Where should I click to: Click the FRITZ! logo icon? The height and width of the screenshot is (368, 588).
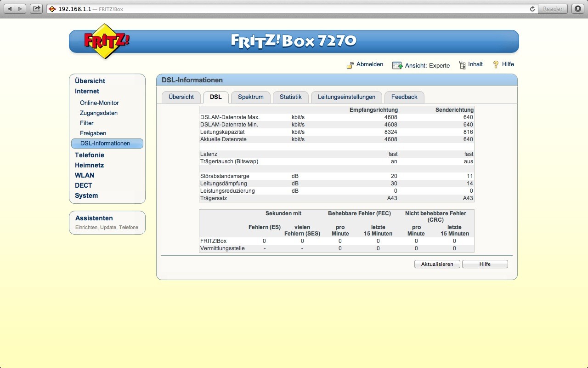click(x=107, y=41)
